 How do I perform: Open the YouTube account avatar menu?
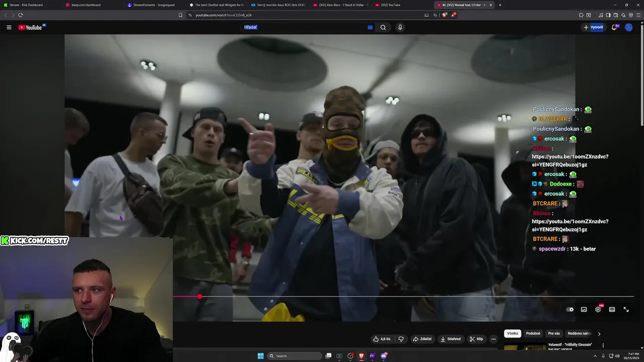click(628, 28)
